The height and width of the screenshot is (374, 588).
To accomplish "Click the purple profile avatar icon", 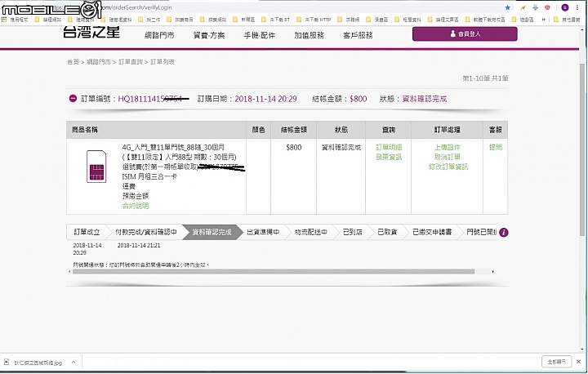I will click(x=565, y=7).
